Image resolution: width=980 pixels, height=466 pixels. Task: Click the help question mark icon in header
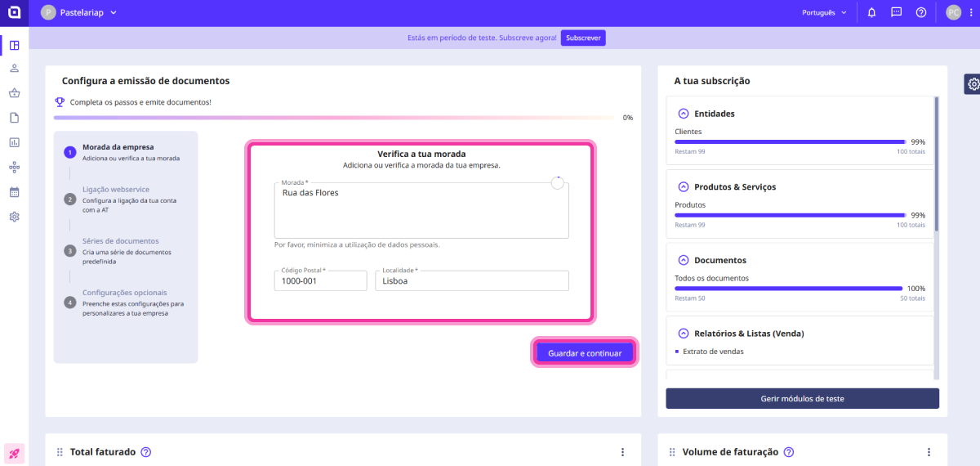[x=921, y=13]
